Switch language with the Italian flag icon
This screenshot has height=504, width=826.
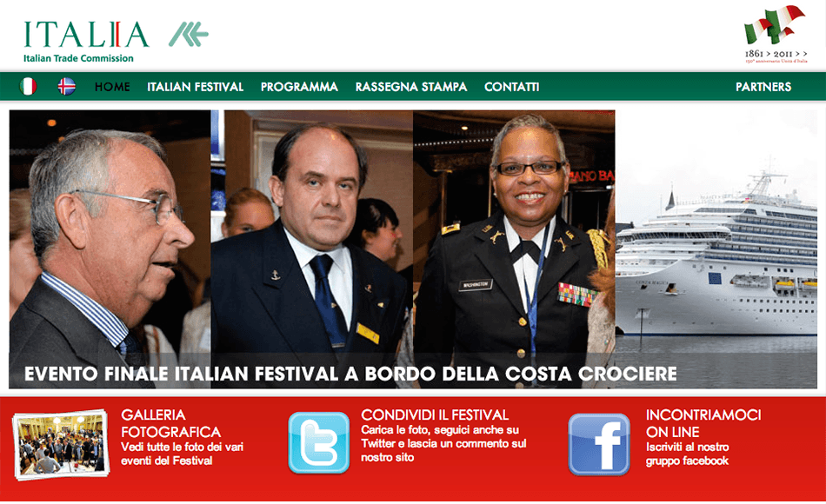pos(28,86)
